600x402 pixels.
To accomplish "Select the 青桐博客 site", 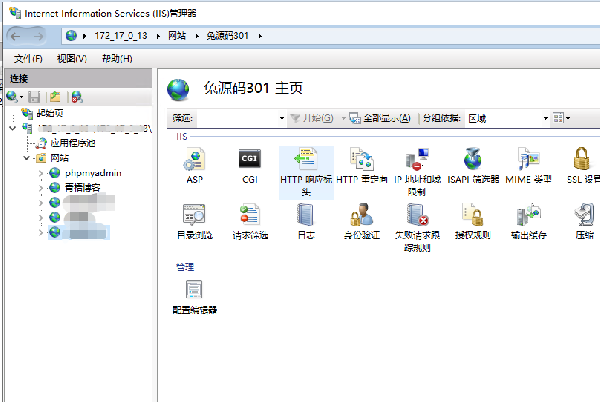I will click(82, 188).
